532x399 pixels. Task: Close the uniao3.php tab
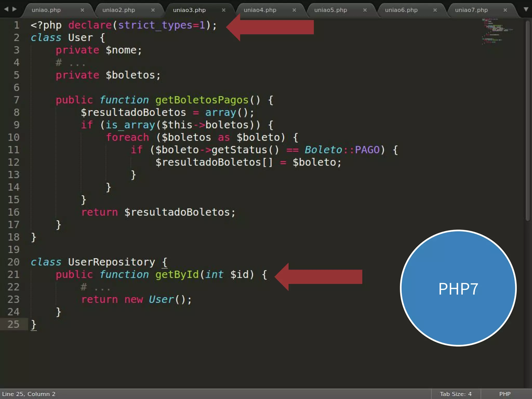coord(224,10)
